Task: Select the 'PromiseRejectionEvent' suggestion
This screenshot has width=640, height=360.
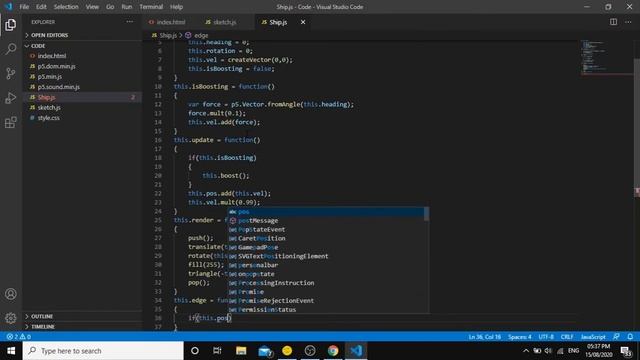Action: click(x=326, y=301)
